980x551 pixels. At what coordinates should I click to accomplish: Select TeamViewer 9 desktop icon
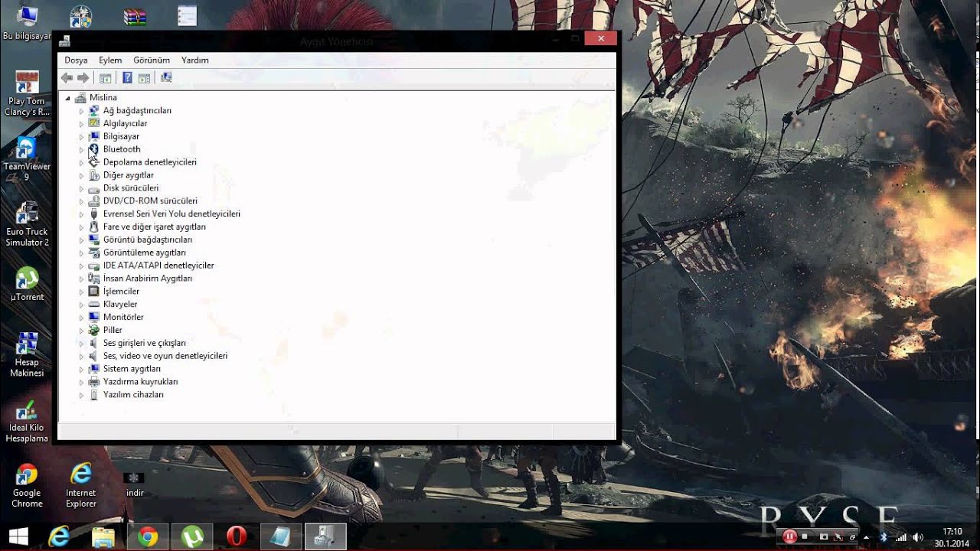[27, 159]
